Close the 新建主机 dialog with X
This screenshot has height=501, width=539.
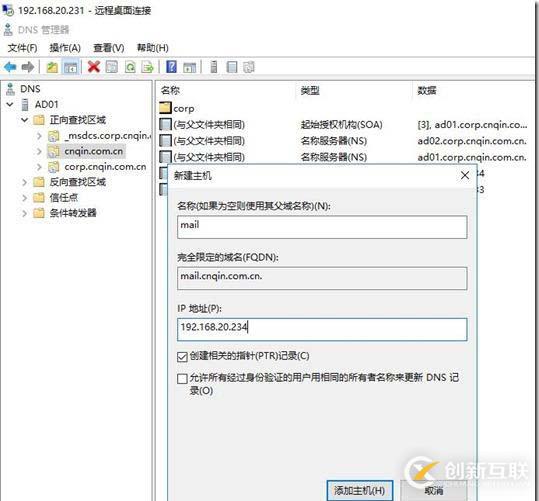(465, 175)
